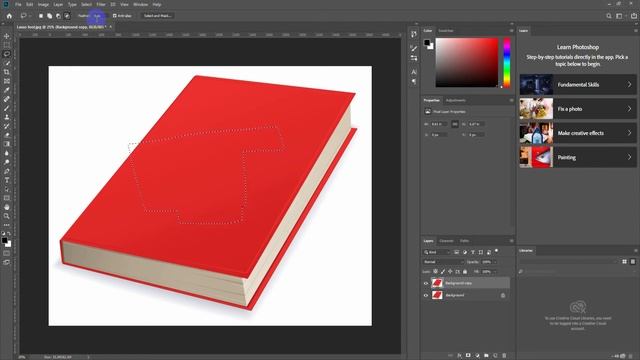
Task: Select the Eraser tool
Action: tap(7, 135)
